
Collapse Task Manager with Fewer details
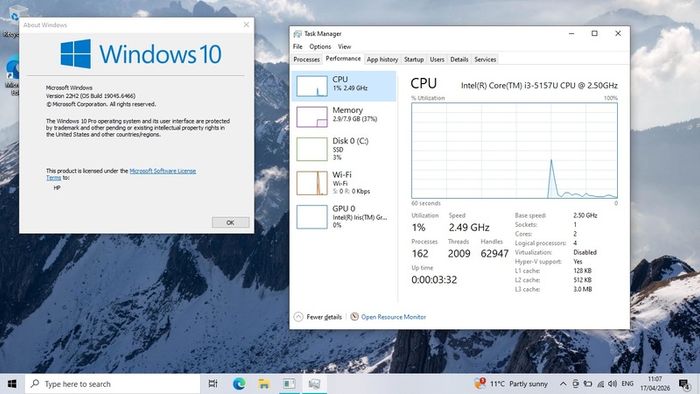coord(318,317)
